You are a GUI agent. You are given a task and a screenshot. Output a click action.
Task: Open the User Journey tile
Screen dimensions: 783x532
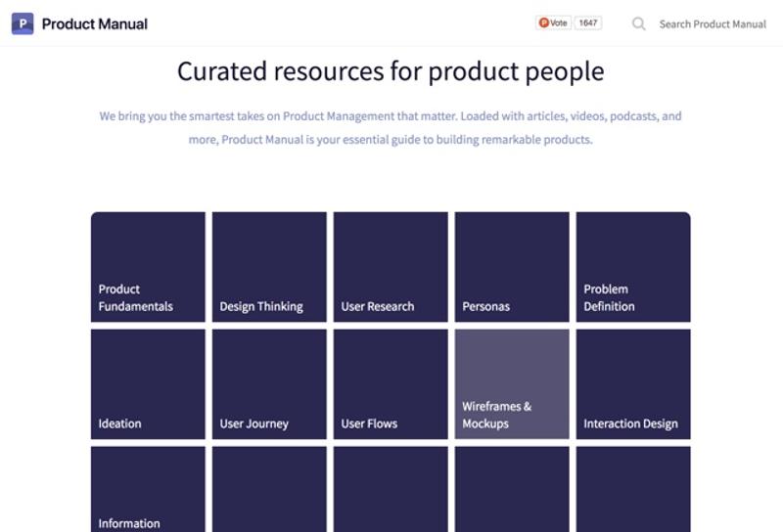(269, 384)
